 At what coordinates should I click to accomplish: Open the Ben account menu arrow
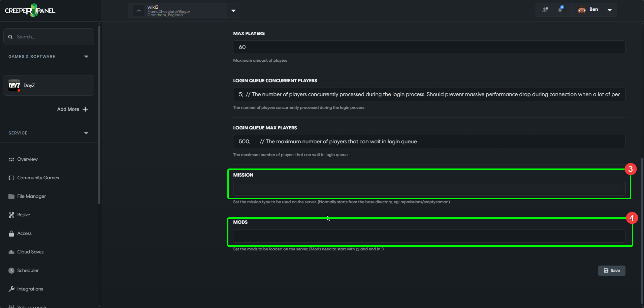pos(609,9)
